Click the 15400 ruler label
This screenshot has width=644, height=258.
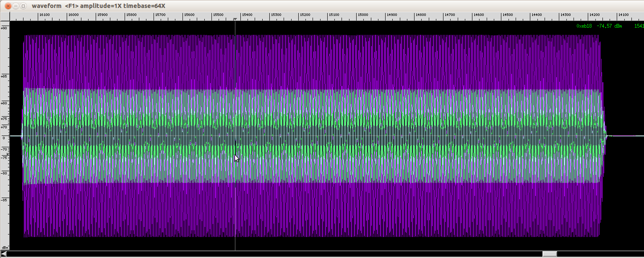tap(247, 15)
